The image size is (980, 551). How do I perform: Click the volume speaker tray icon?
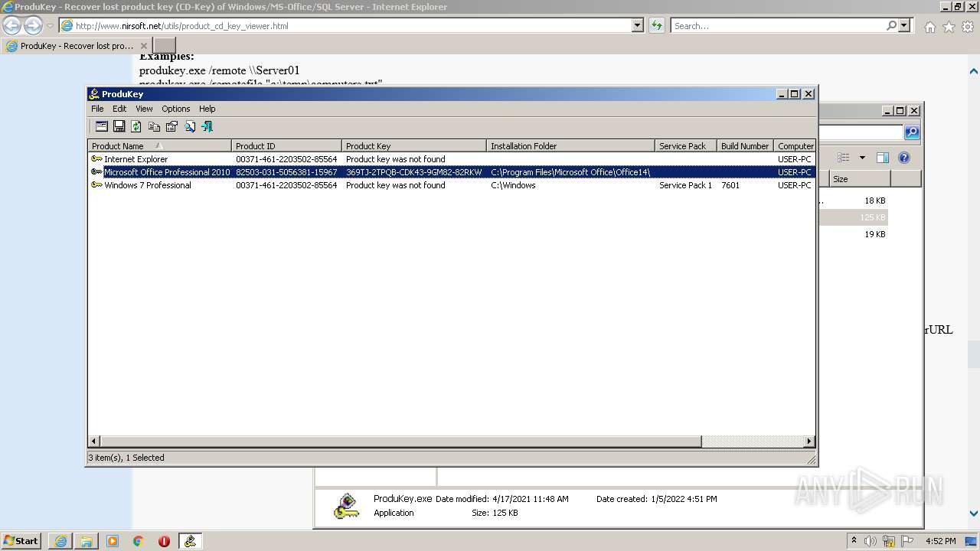pyautogui.click(x=871, y=541)
